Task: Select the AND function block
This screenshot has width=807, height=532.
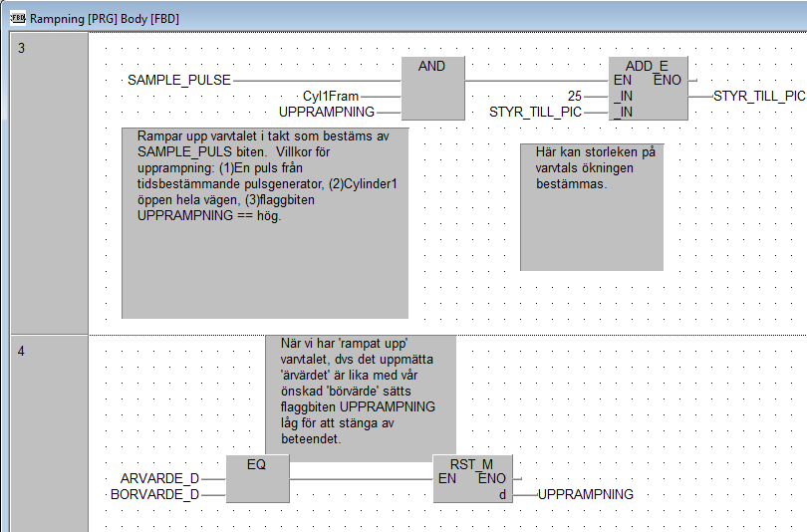Action: point(432,89)
